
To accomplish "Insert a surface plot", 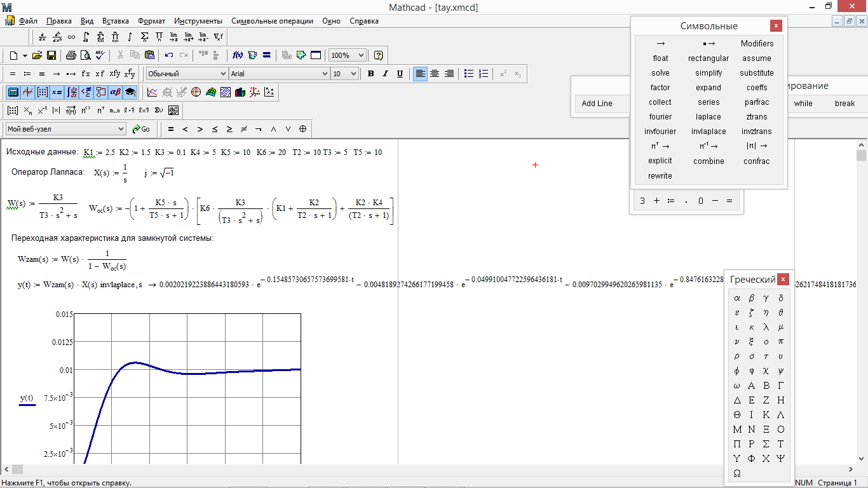I will pos(210,92).
